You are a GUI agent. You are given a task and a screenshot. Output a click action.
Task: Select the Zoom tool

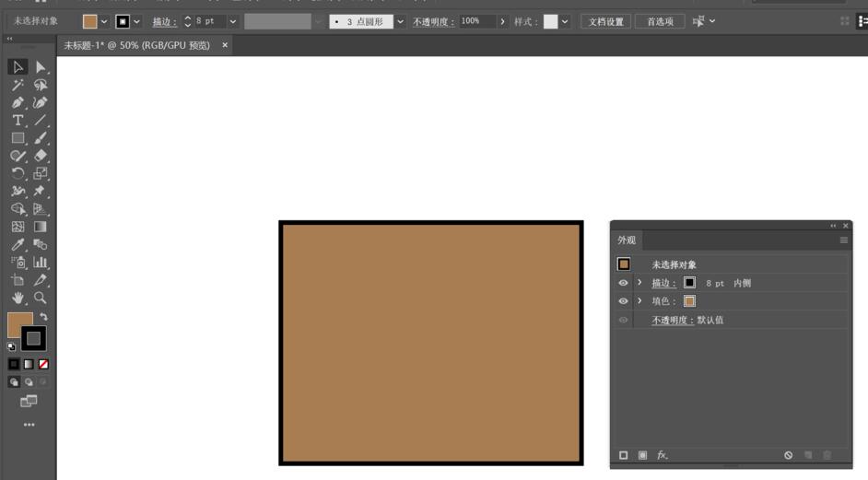coord(41,298)
